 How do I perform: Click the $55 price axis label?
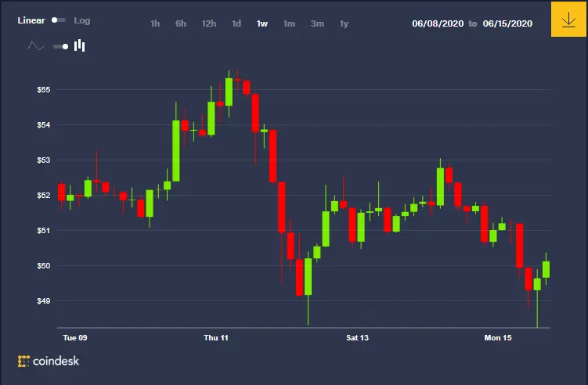coord(44,89)
